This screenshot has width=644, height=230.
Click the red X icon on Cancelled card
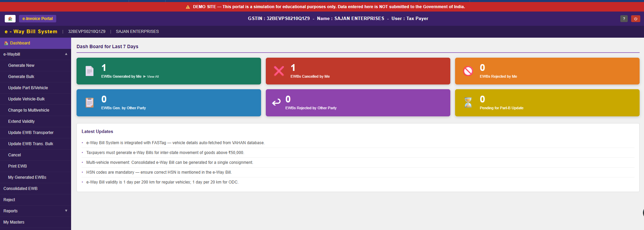pos(279,71)
